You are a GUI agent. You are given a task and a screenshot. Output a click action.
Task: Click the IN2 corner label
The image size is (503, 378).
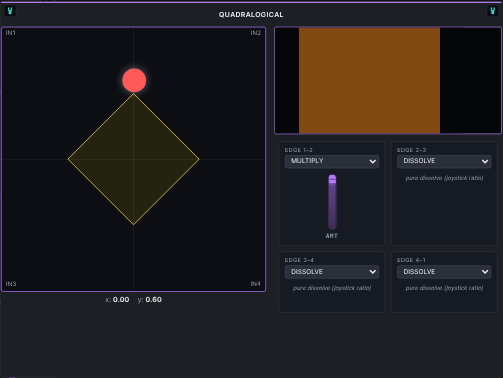256,33
